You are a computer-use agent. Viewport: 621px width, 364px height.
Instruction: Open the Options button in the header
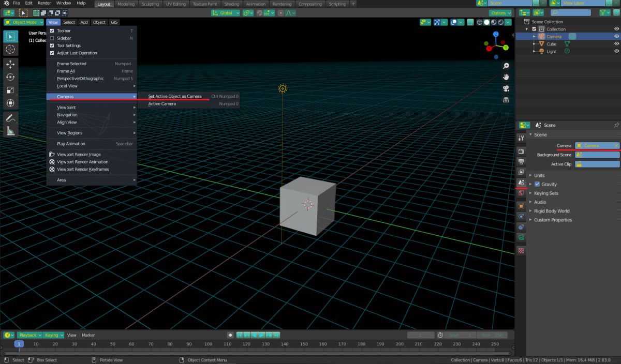500,13
